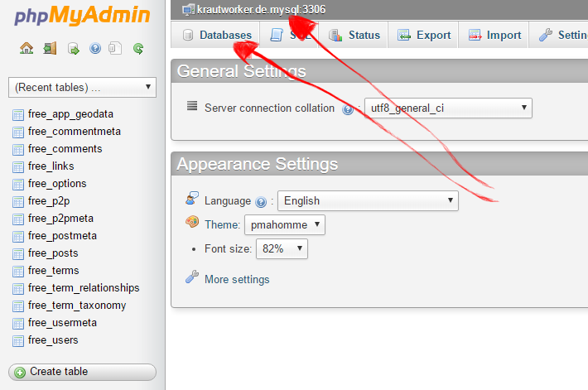Click the table icon beside free_users
This screenshot has height=390, width=588.
18,341
